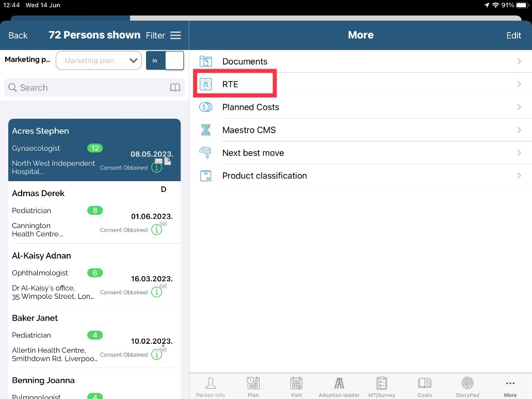
Task: Tap the envelope icon for Admas Derek
Action: (x=163, y=224)
